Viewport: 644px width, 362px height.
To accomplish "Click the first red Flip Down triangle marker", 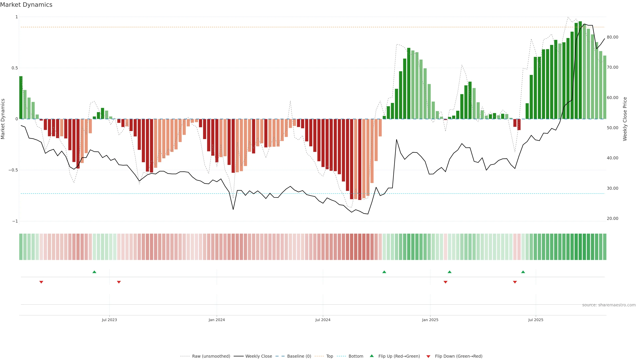I will [41, 282].
